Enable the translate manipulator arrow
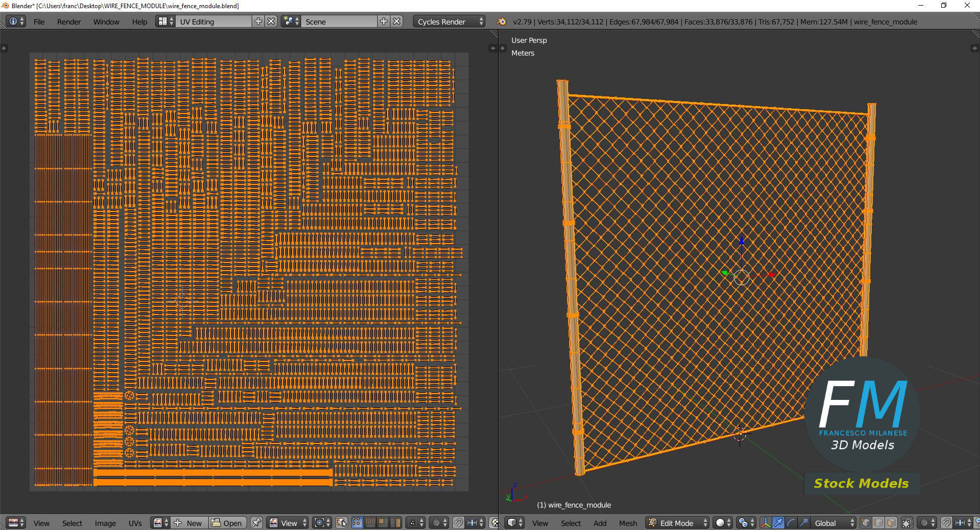Viewport: 980px width, 530px height. [778, 523]
